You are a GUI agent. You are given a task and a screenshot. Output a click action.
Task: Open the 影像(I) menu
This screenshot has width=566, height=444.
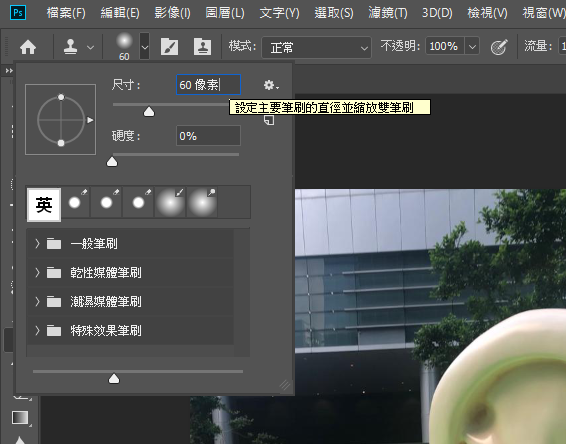[172, 13]
